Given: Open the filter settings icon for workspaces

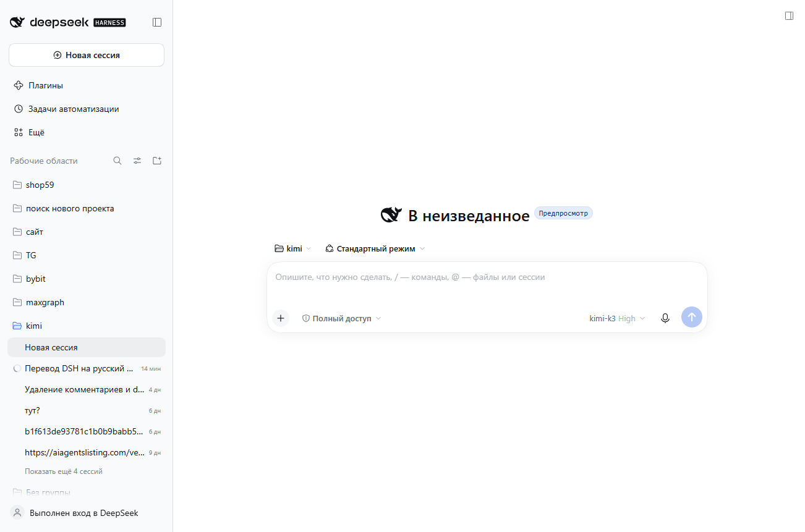Looking at the screenshot, I should tap(137, 161).
